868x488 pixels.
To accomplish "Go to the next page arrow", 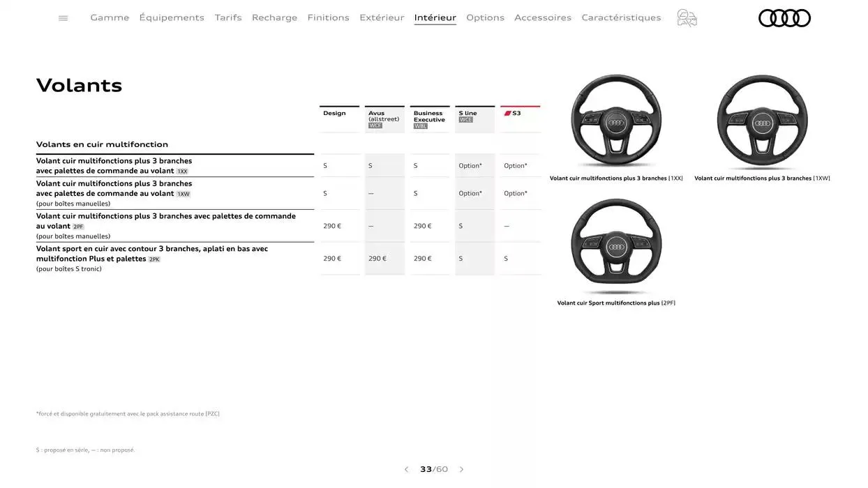I will coord(461,469).
